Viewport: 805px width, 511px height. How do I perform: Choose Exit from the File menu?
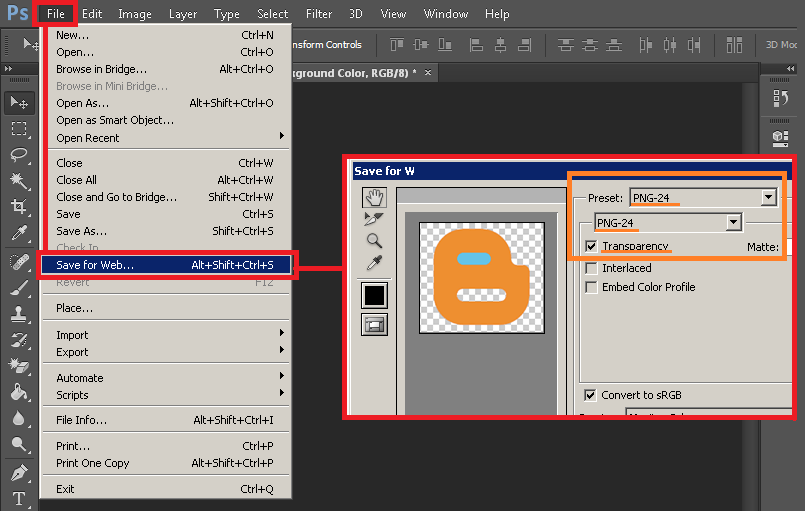coord(166,489)
